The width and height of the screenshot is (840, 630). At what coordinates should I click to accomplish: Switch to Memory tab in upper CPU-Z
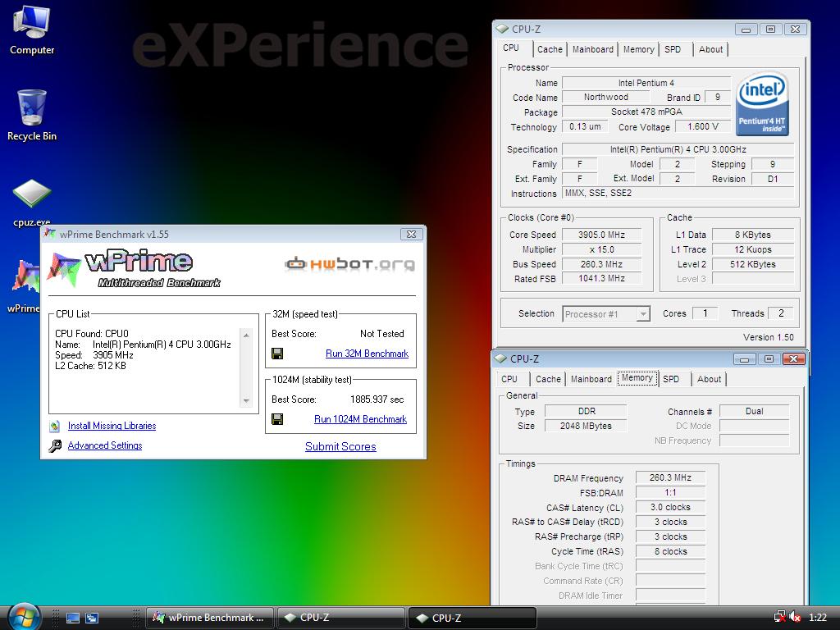[638, 49]
